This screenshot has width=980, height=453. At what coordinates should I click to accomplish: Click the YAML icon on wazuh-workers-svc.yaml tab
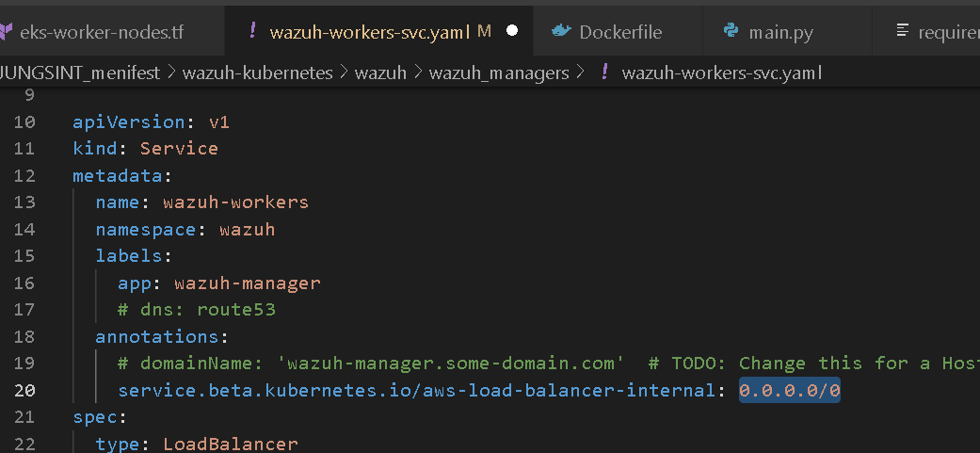pos(252,30)
